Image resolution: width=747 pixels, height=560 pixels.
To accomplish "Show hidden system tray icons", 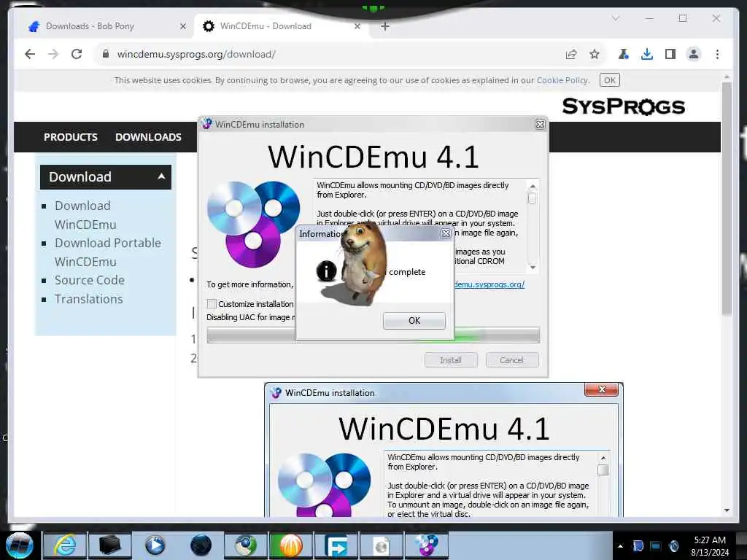I will coord(620,546).
